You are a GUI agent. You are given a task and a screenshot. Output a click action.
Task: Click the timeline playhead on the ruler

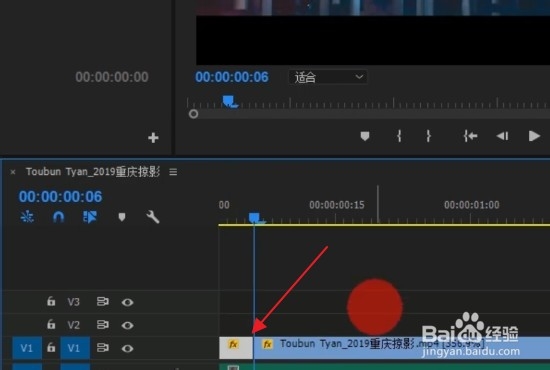(255, 218)
